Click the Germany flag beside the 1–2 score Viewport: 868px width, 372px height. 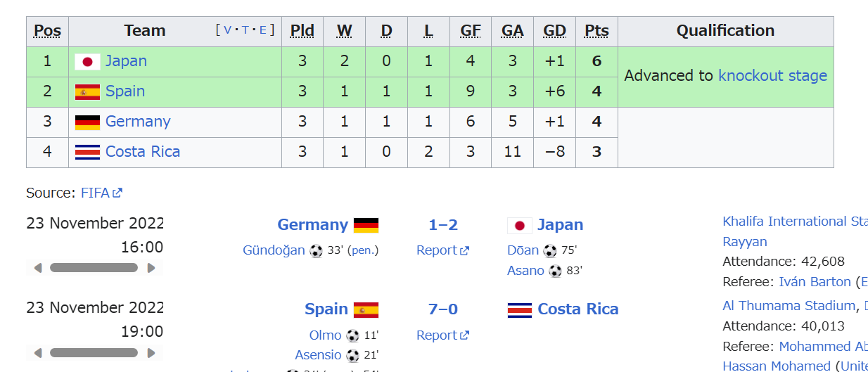point(366,225)
